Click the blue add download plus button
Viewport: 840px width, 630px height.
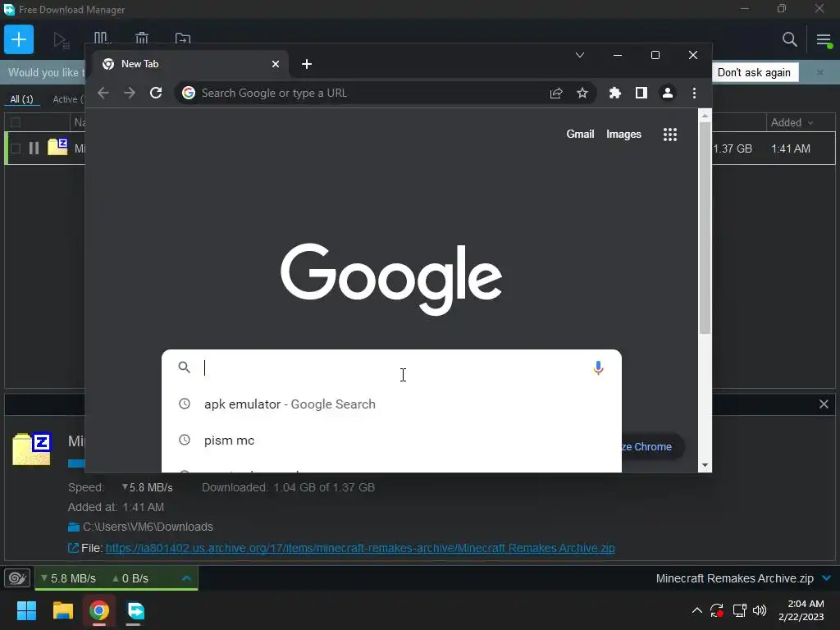[19, 39]
